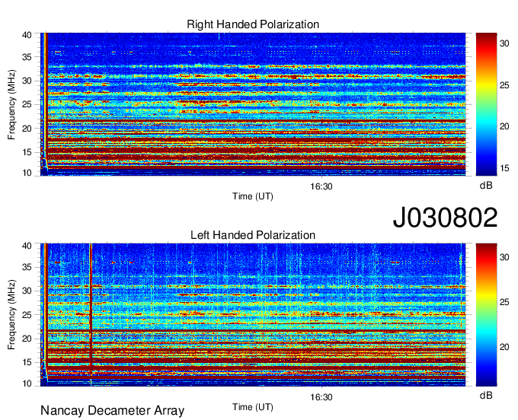Click the 15 MHz tick label on the Left Handed plot

[27, 363]
